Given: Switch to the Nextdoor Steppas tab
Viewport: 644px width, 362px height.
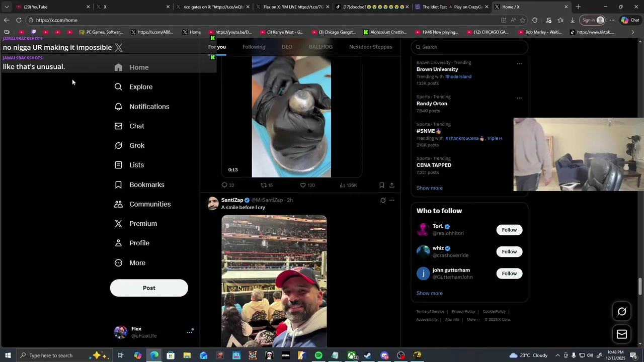Looking at the screenshot, I should coord(371,47).
